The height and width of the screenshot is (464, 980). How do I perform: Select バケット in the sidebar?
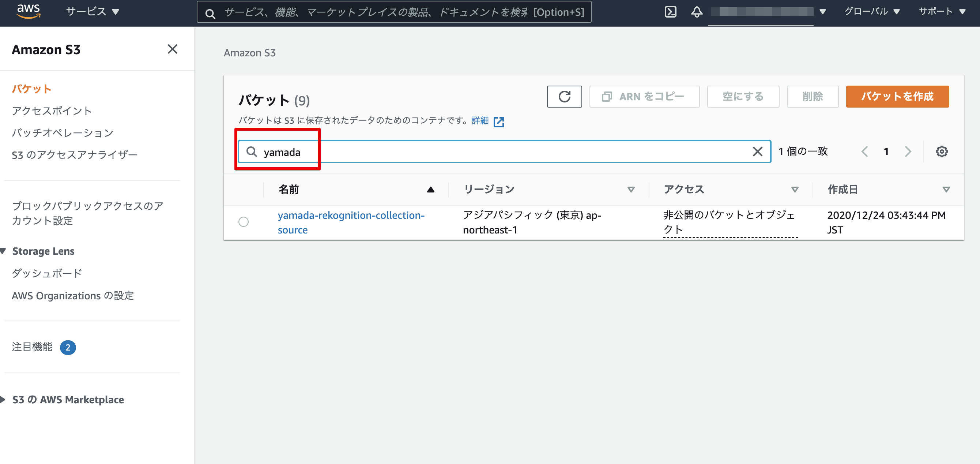coord(31,89)
